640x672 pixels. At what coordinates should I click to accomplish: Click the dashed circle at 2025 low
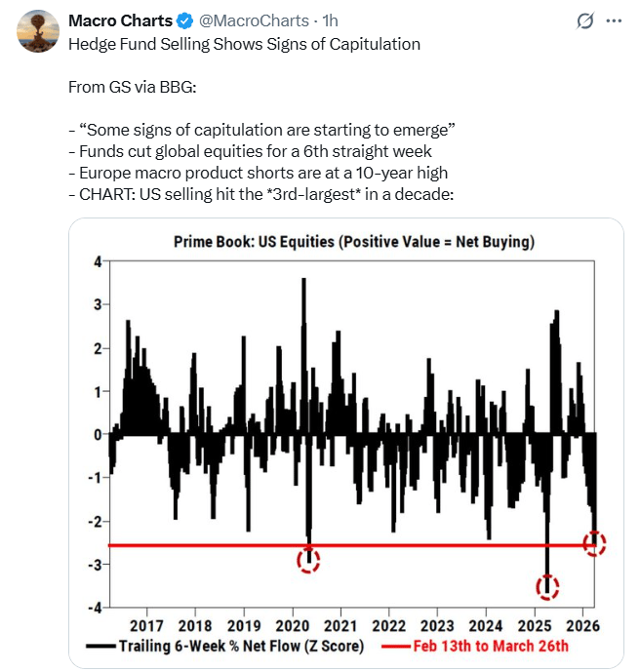point(547,587)
